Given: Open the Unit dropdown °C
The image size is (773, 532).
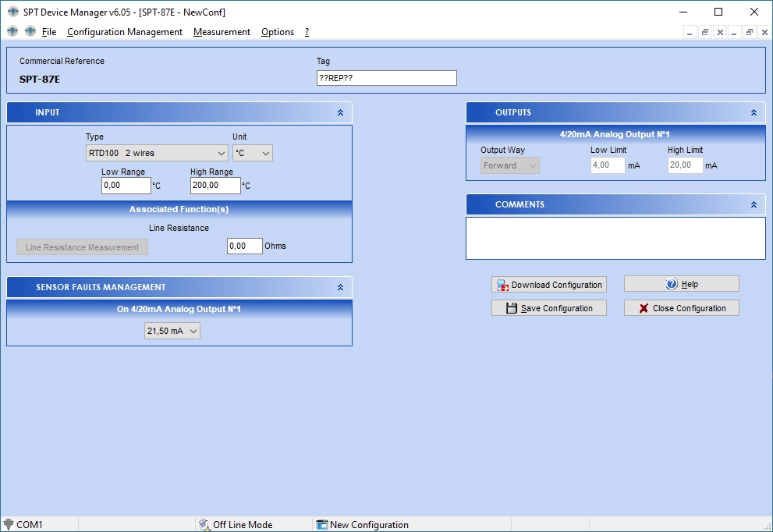Looking at the screenshot, I should coord(253,153).
